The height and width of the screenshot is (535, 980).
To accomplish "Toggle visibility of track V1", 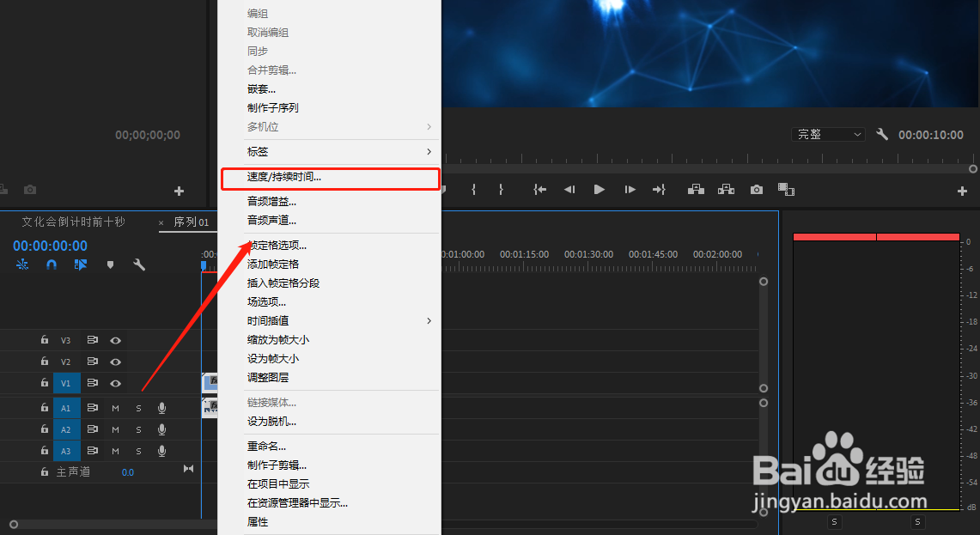I will pos(115,383).
